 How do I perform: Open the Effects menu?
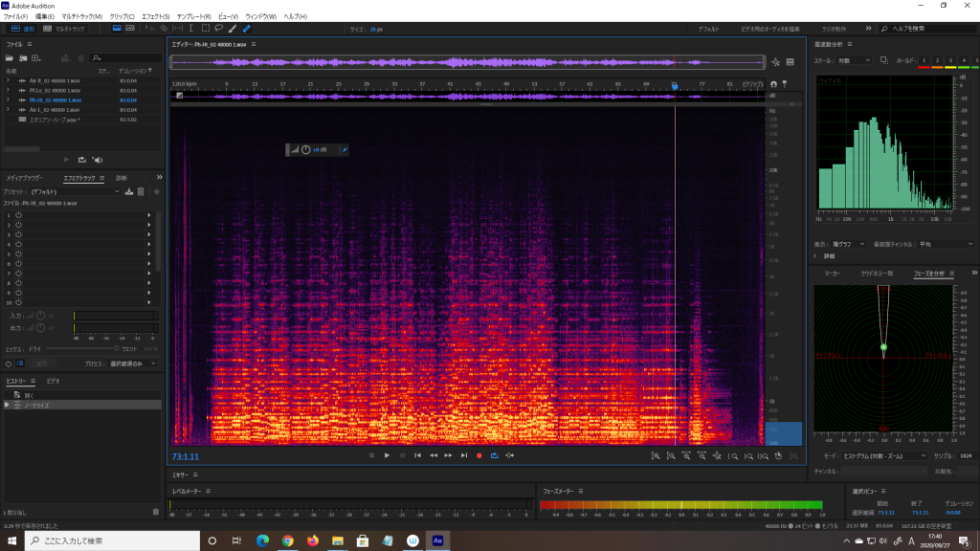coord(156,17)
